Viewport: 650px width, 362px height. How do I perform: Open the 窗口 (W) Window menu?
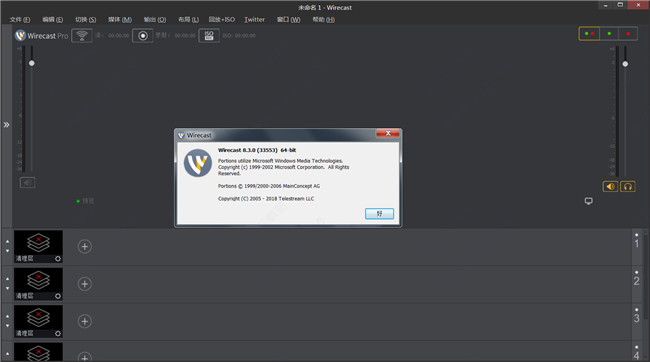289,19
